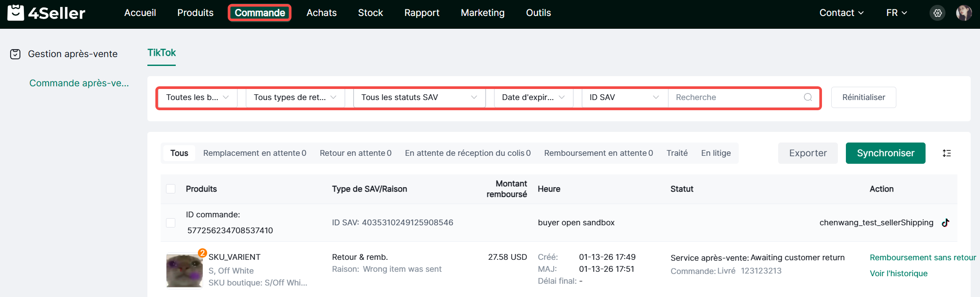Click the 4Seller logo icon
The width and height of the screenshot is (980, 297).
[x=16, y=13]
